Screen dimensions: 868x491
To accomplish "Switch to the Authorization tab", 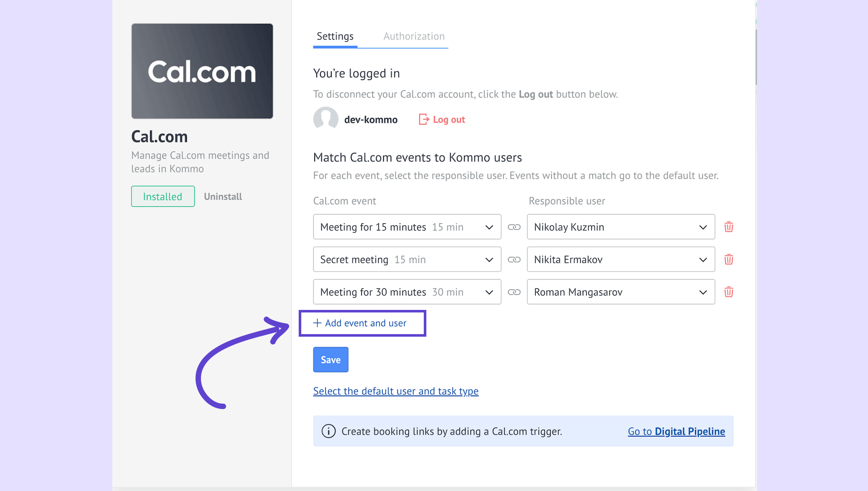I will [x=414, y=36].
